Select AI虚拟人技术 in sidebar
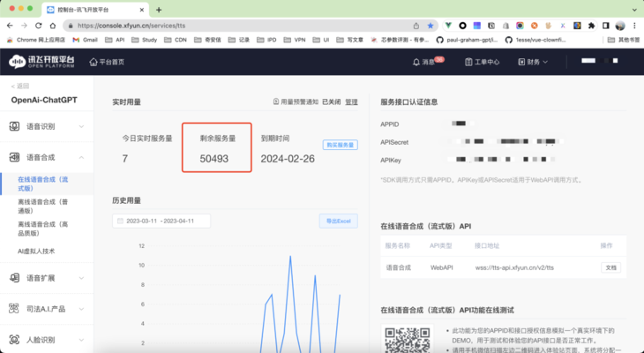 tap(36, 252)
